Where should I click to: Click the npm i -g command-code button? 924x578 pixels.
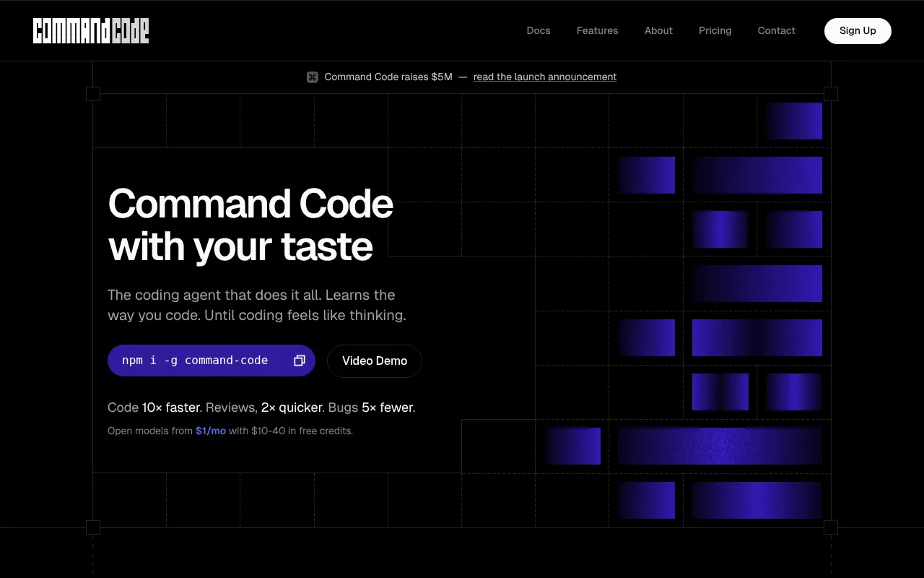212,361
